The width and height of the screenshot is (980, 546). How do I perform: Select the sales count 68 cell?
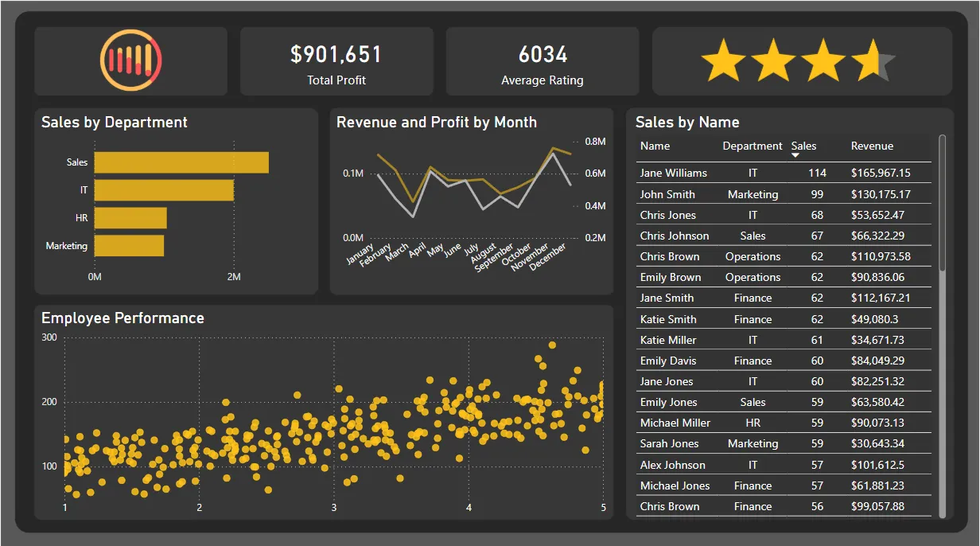tap(817, 215)
